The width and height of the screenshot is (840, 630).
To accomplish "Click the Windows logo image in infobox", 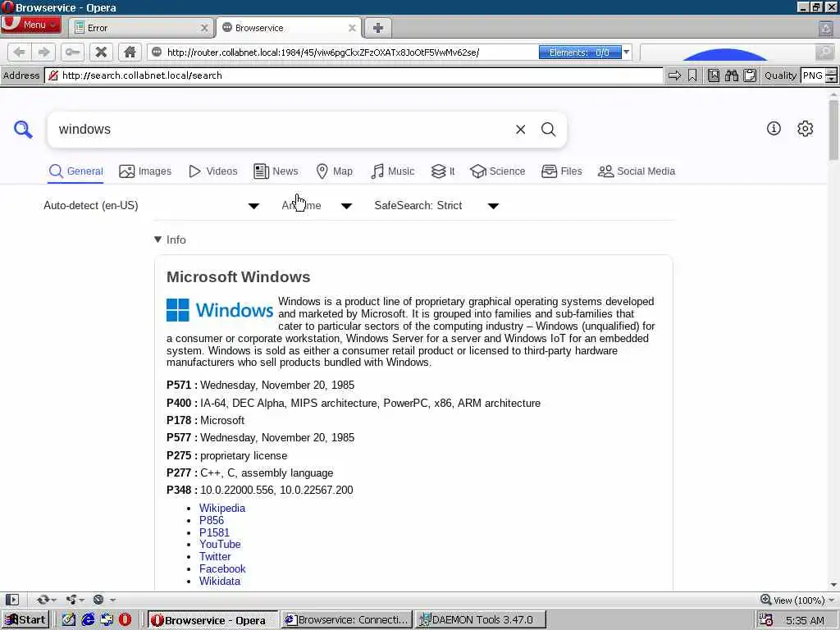I will pyautogui.click(x=220, y=310).
